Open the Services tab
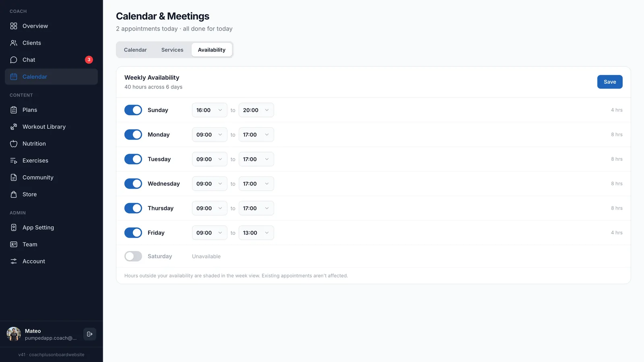Screen dimensions: 644x362 point(172,50)
